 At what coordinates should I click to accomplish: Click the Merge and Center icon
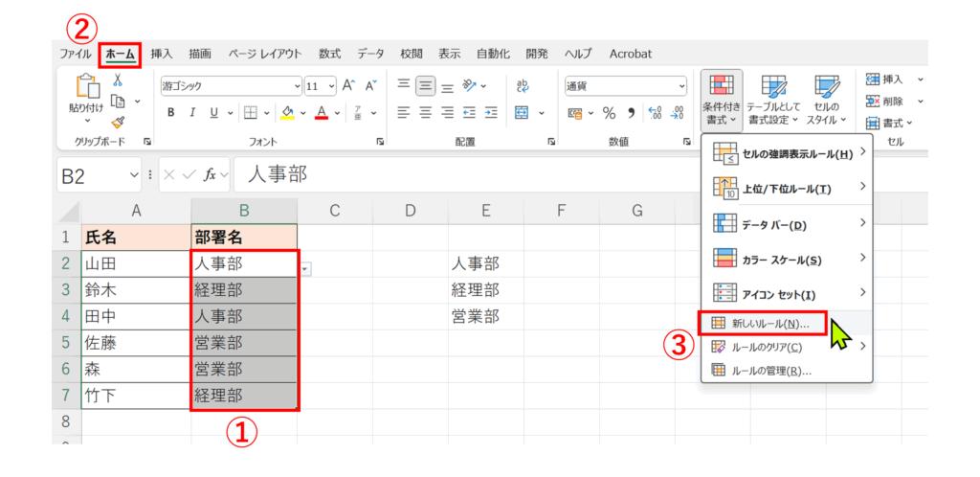click(x=522, y=112)
